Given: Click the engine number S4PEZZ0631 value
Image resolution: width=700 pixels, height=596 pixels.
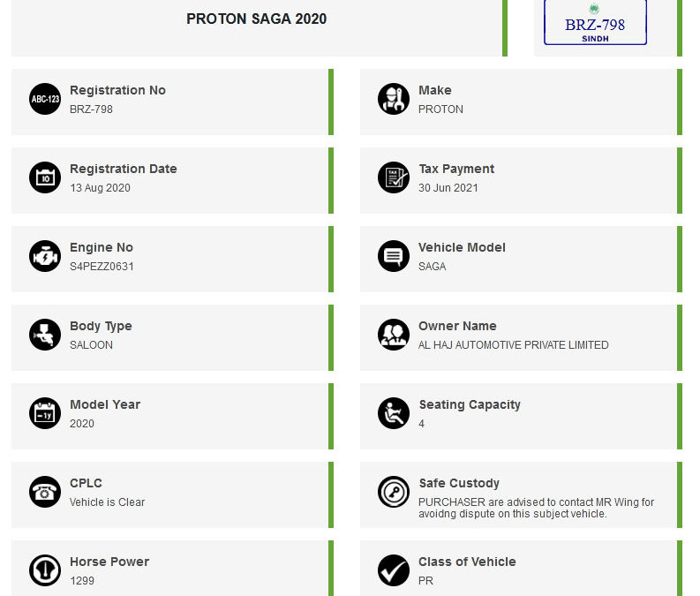Looking at the screenshot, I should 102,267.
